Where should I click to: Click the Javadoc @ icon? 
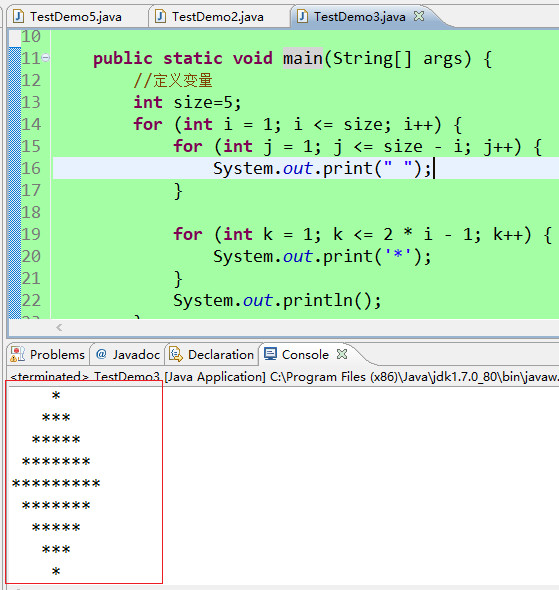tap(101, 354)
